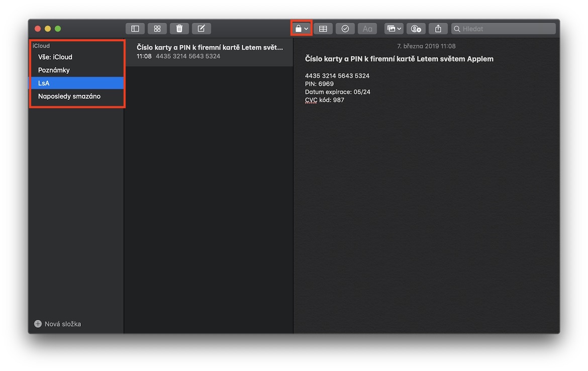This screenshot has width=588, height=371.
Task: Minimize the Notes window
Action: tap(48, 29)
